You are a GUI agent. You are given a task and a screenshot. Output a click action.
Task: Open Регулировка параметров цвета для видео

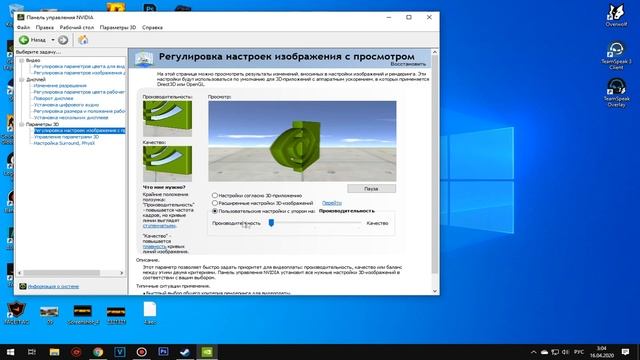pos(79,66)
